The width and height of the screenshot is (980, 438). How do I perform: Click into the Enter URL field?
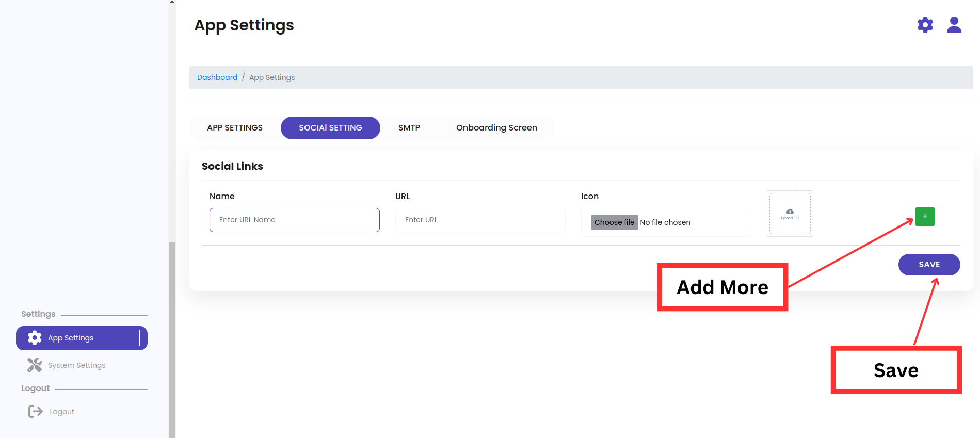480,220
